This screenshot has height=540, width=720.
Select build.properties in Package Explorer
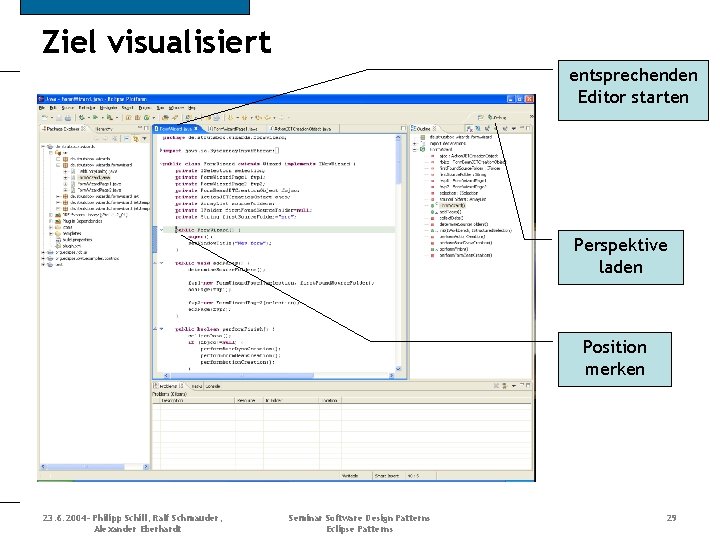(x=77, y=240)
